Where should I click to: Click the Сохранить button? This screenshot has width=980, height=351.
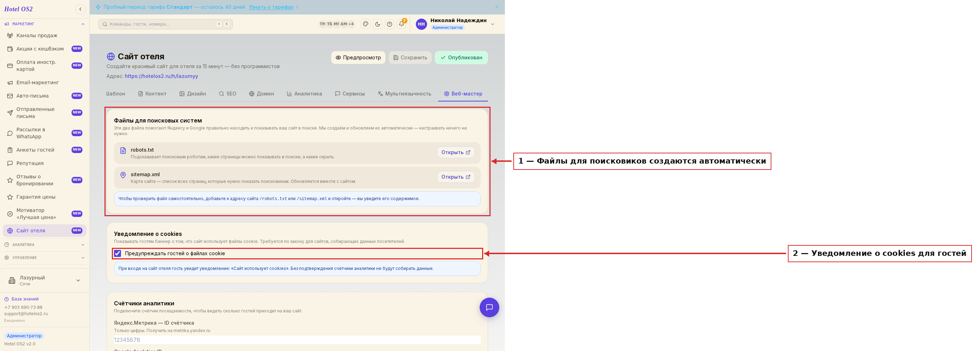[410, 58]
